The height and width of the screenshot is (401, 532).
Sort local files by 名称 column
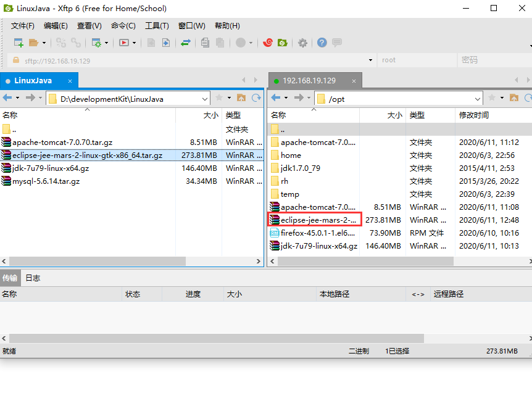coord(88,115)
